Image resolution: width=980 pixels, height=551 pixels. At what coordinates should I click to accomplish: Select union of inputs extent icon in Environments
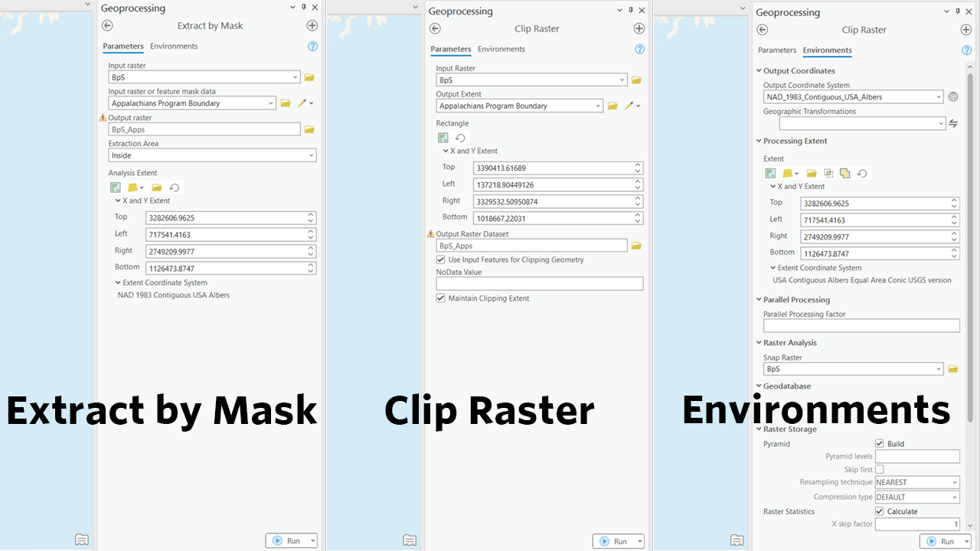(x=845, y=173)
